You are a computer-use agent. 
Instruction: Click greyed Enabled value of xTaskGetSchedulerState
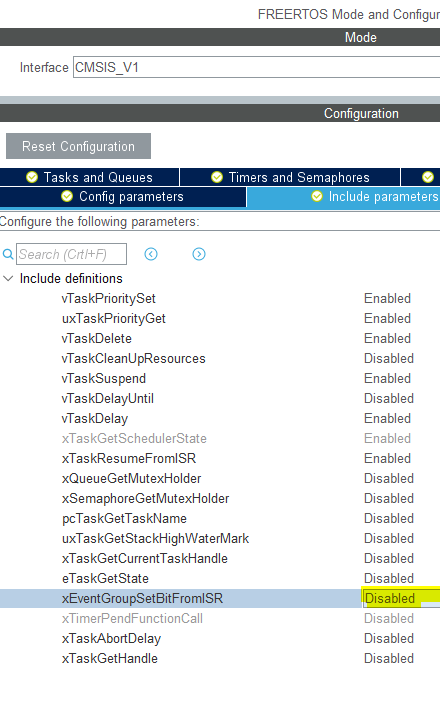387,439
